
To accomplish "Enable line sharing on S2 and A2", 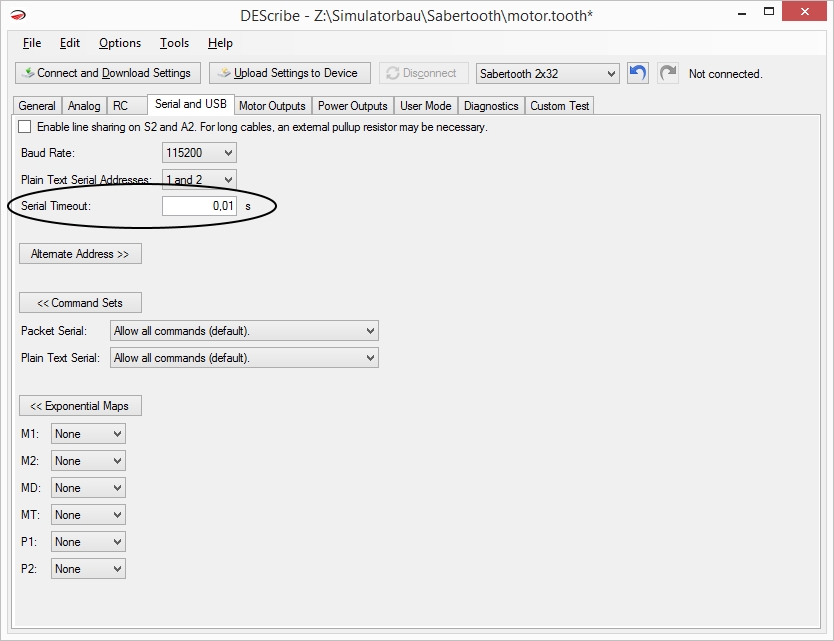I will coord(24,127).
